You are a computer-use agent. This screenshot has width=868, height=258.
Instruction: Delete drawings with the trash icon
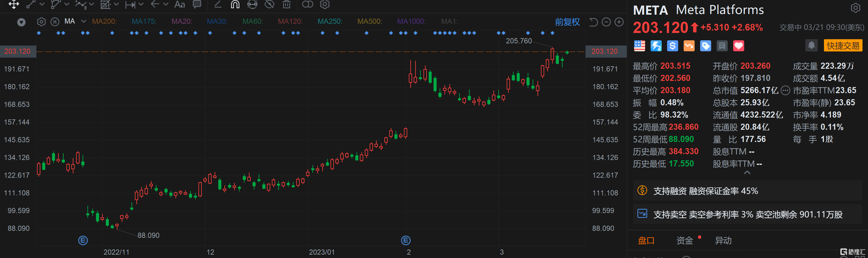coord(286,4)
